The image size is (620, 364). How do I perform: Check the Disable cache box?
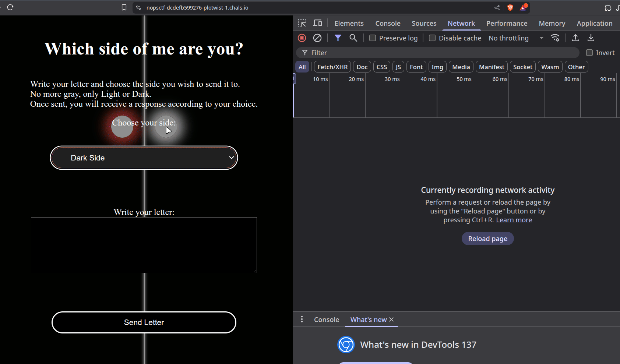tap(432, 38)
